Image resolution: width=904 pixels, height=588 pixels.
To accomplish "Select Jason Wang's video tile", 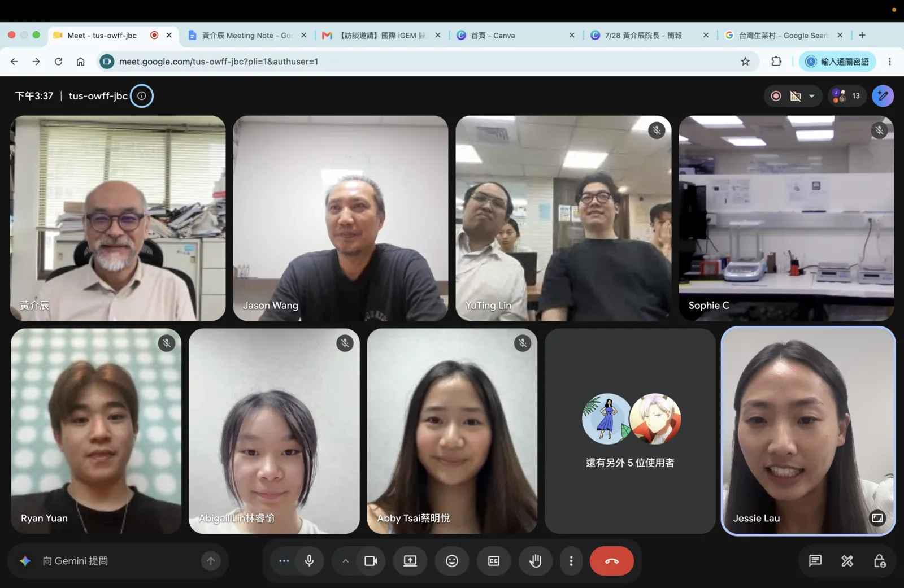I will (x=341, y=218).
